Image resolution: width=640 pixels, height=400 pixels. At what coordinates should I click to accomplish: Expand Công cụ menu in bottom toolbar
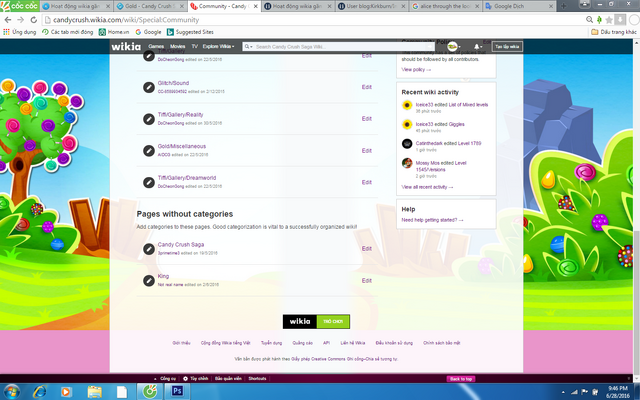(165, 378)
